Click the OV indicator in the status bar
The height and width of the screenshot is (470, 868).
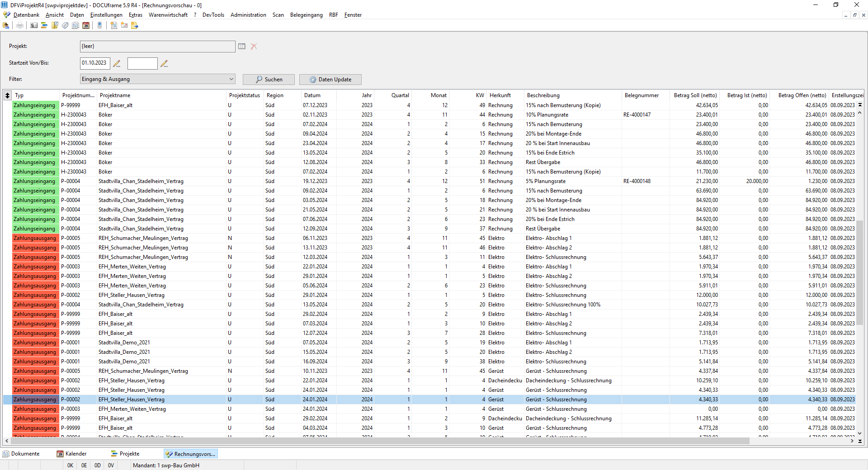(x=111, y=465)
